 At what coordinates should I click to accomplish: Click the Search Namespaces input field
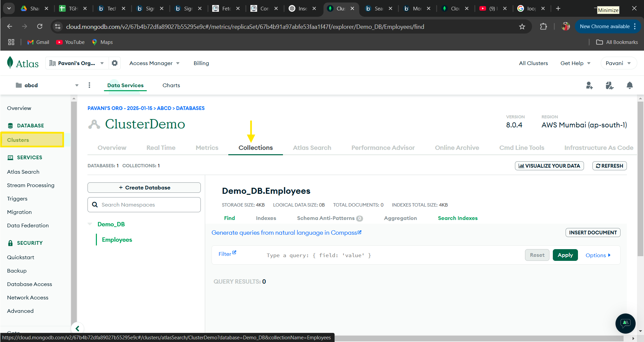144,205
